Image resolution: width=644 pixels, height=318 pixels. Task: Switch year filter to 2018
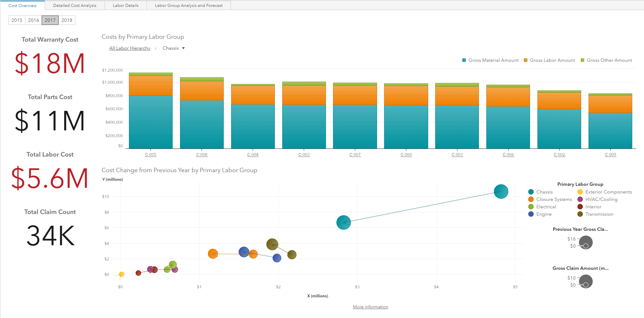coord(67,20)
